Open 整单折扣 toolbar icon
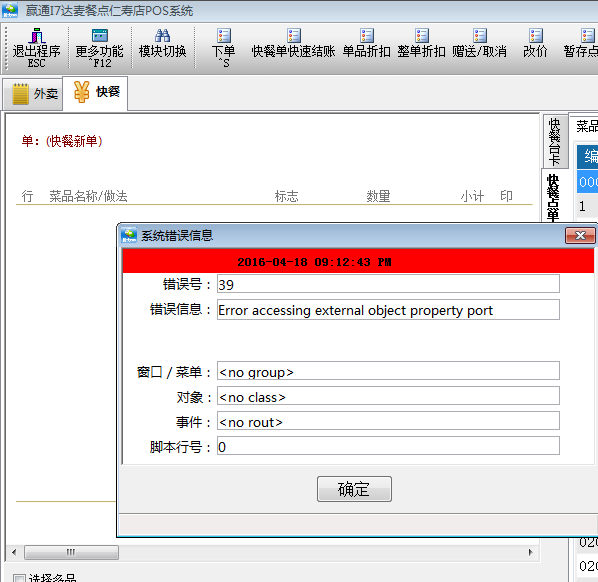Viewport: 598px width, 582px height. (422, 35)
